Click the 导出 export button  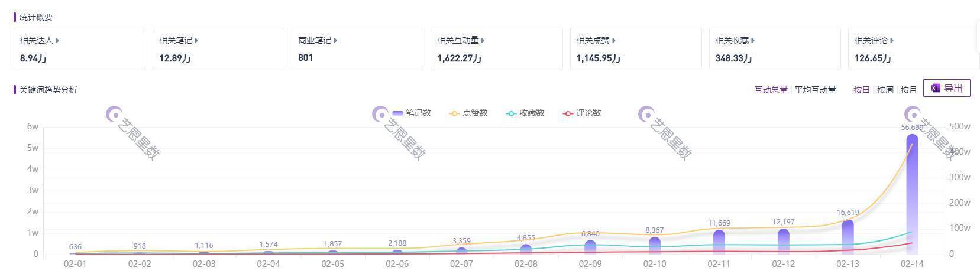coord(947,89)
